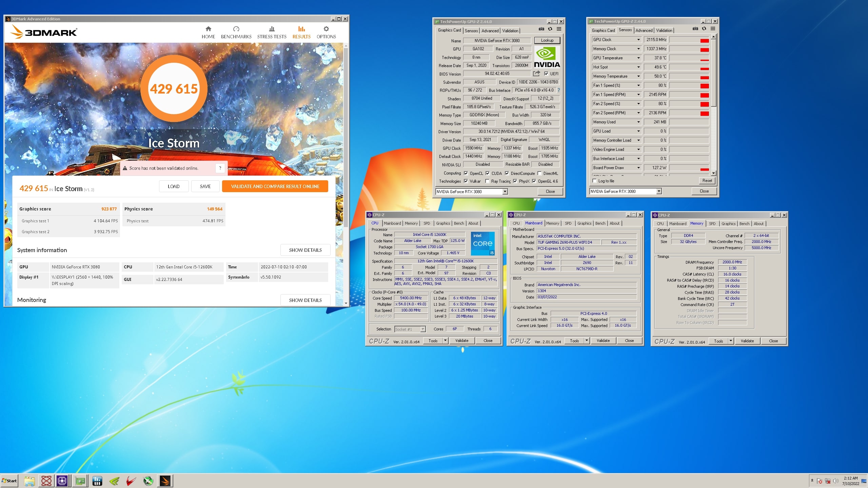
Task: Click refresh icon in Graphics Card GPU-Z window
Action: pos(550,29)
